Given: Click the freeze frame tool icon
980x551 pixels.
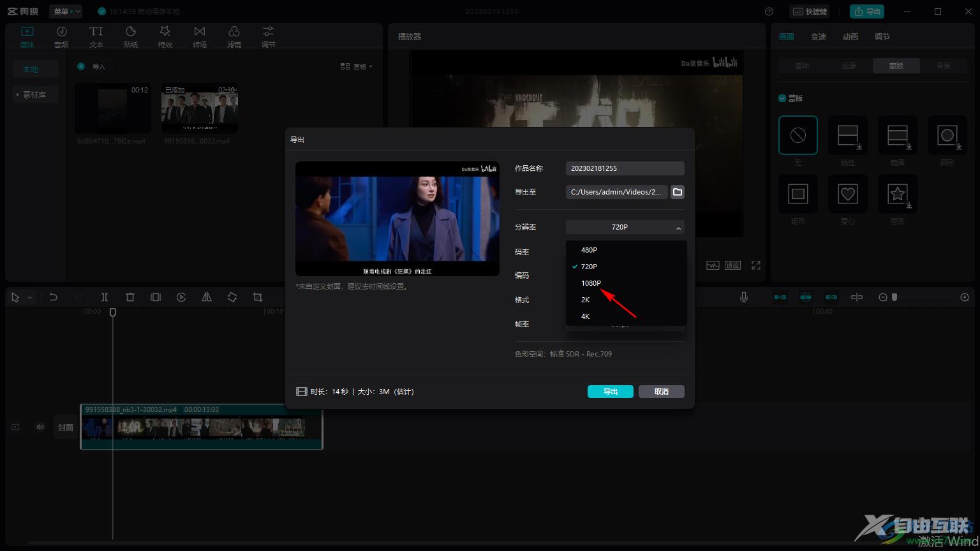Looking at the screenshot, I should [156, 297].
